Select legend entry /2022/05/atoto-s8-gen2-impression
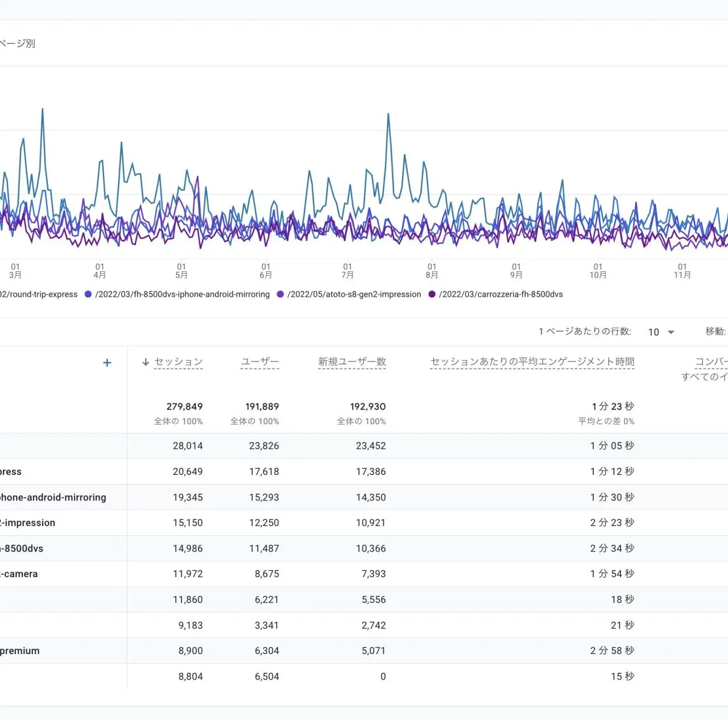728x720 pixels. coord(354,294)
